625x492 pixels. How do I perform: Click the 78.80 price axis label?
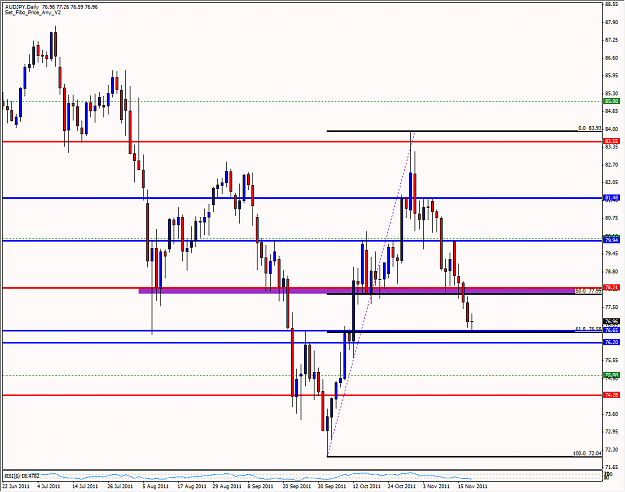(612, 272)
